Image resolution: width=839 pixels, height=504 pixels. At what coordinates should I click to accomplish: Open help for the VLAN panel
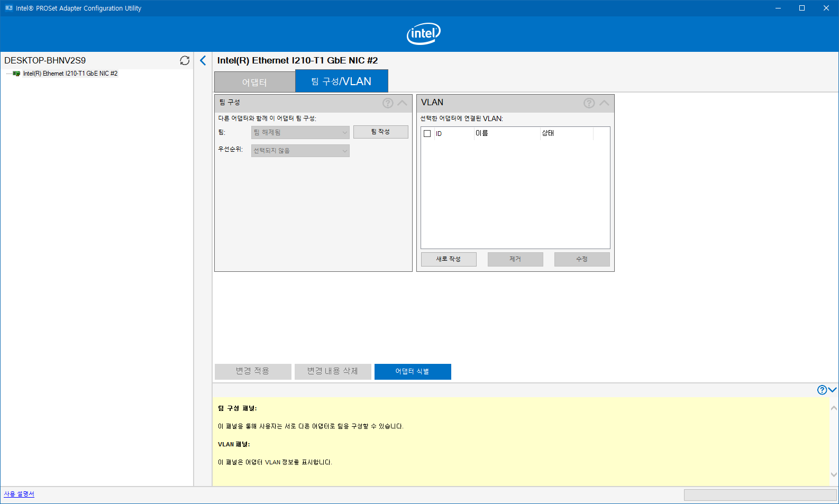(x=589, y=103)
